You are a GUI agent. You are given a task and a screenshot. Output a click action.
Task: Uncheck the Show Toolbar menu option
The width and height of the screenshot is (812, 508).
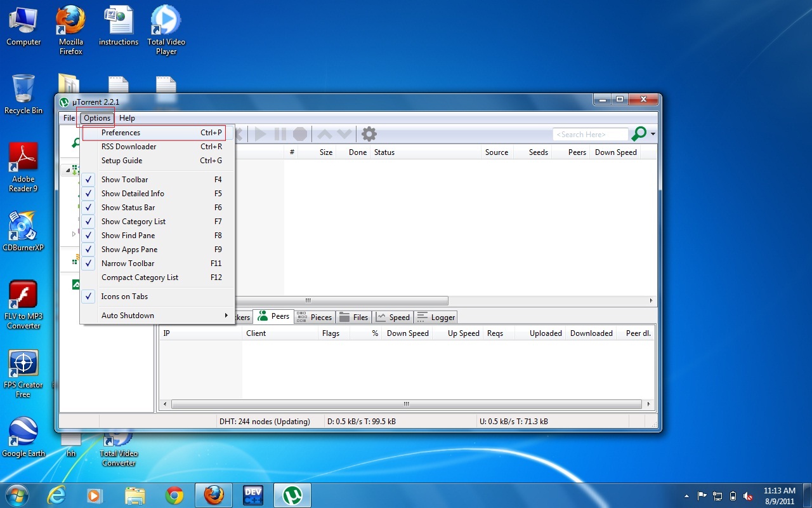158,180
